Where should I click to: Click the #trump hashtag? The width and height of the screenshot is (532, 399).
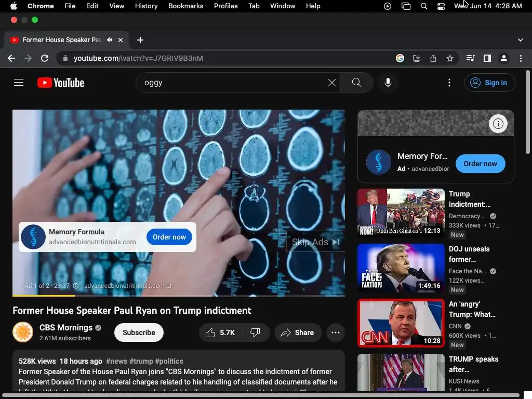tap(141, 361)
